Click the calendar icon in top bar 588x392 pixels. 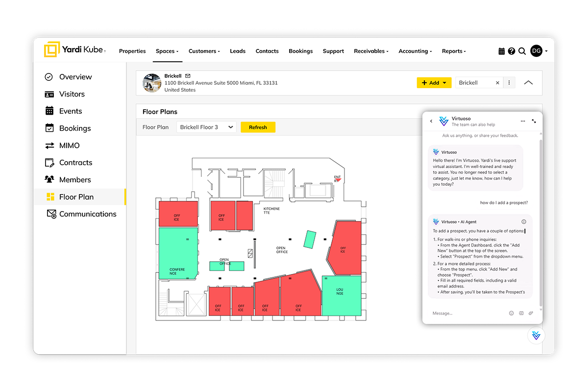[501, 51]
